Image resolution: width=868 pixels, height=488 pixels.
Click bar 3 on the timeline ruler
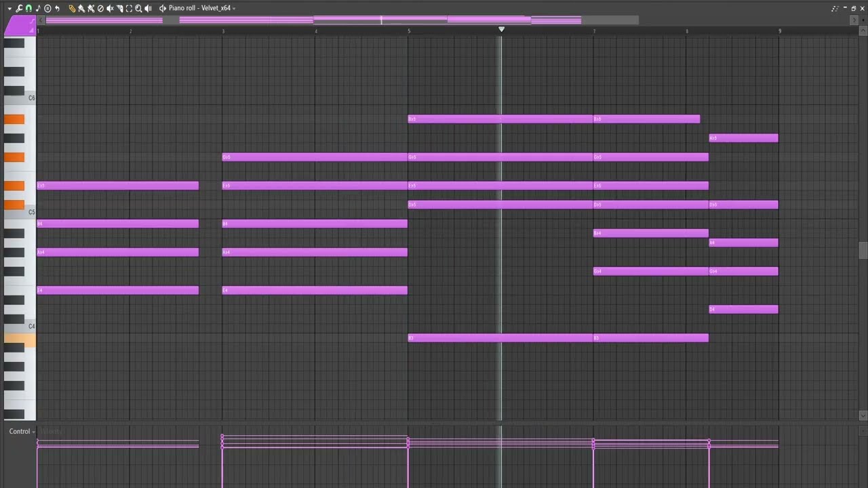[223, 31]
